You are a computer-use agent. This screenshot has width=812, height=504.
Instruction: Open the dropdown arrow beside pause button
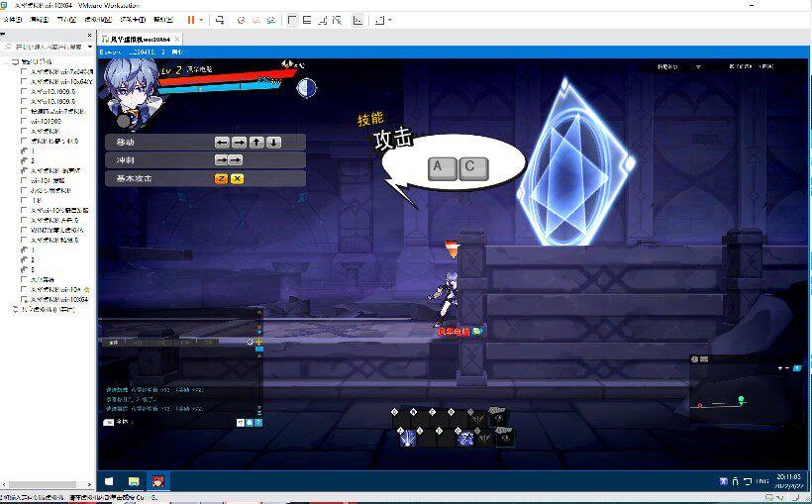click(x=201, y=20)
